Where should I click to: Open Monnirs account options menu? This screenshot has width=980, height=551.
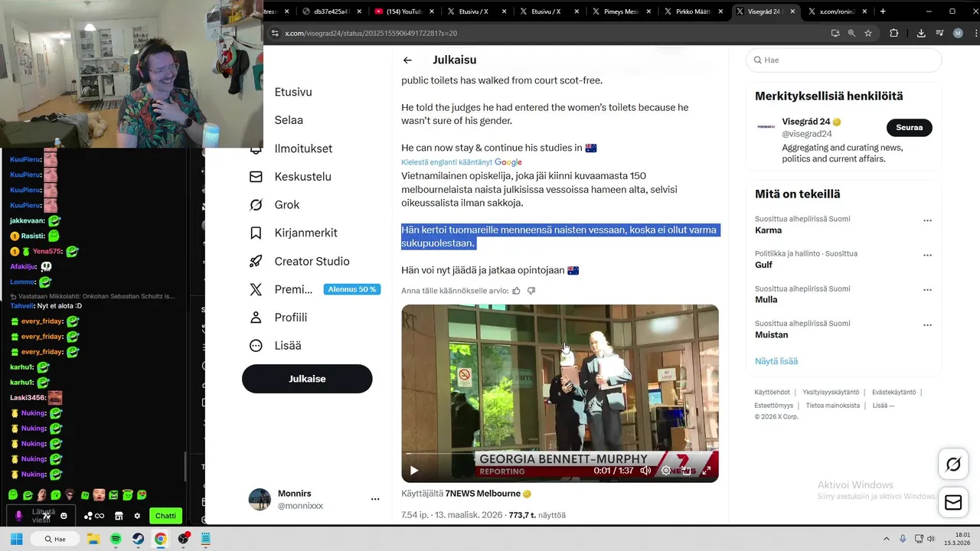(375, 499)
